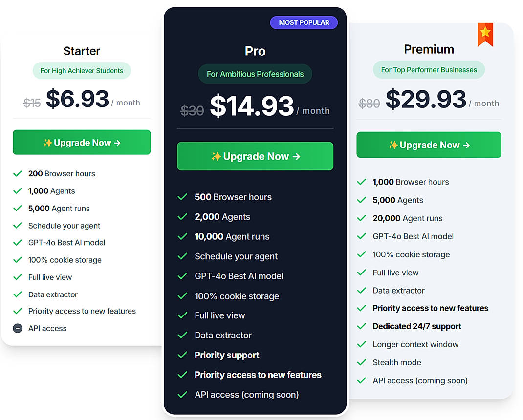Image resolution: width=523 pixels, height=420 pixels.
Task: Click Upgrade Now on the Starter plan
Action: pyautogui.click(x=82, y=142)
